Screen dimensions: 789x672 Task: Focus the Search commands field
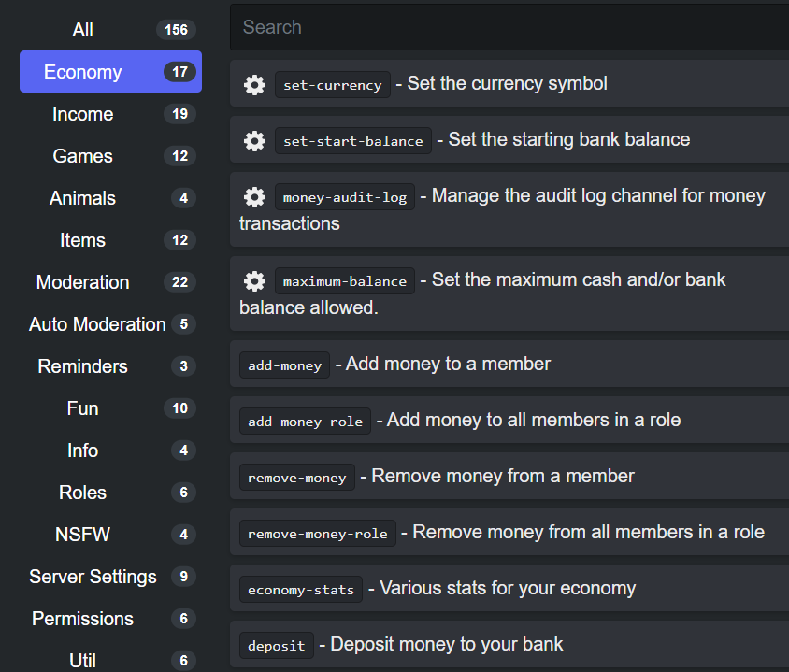tap(509, 27)
